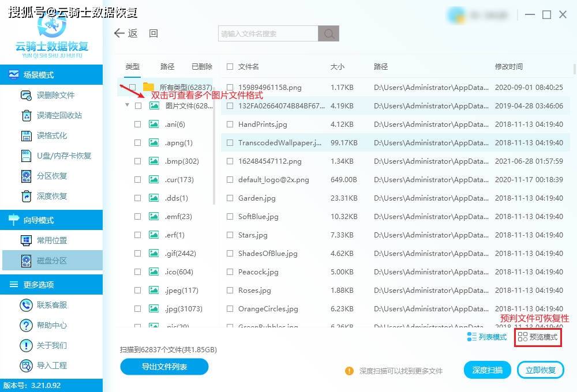This screenshot has height=392, width=577.
Task: Collapse the 图片文件 tree node arrow
Action: [127, 105]
